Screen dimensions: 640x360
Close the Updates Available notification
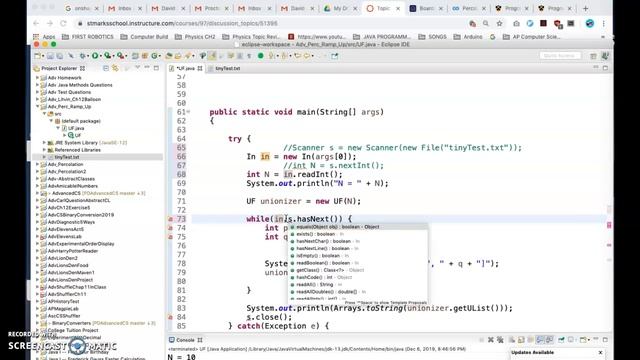coord(600,352)
